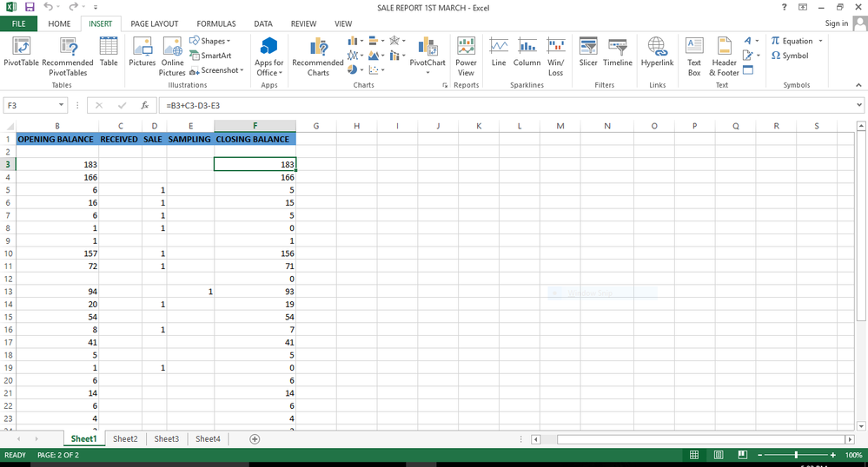Expand the formula bar
Screen dimensions: 868x467
[859, 105]
